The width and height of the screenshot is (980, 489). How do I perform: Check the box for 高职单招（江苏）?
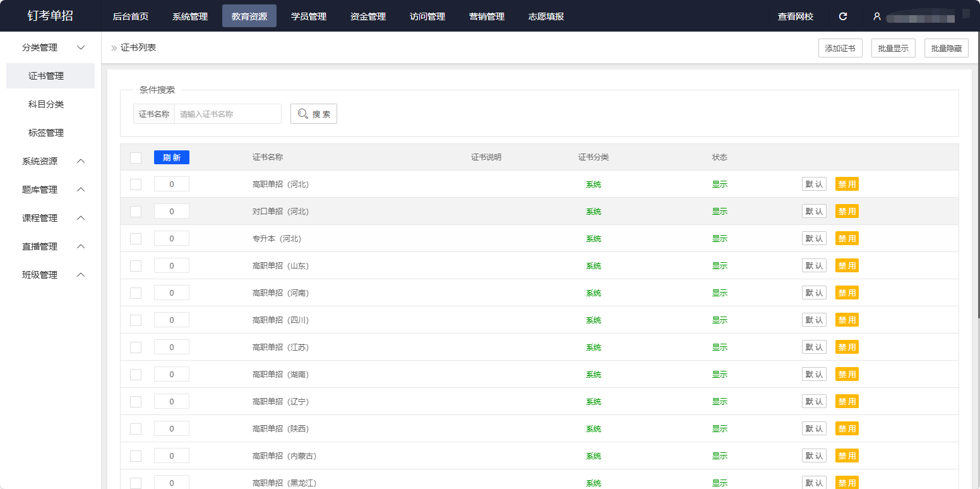136,347
